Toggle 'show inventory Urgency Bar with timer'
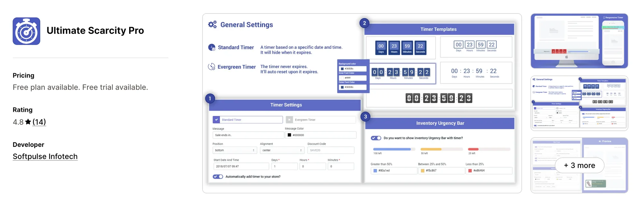The image size is (644, 206). [376, 138]
